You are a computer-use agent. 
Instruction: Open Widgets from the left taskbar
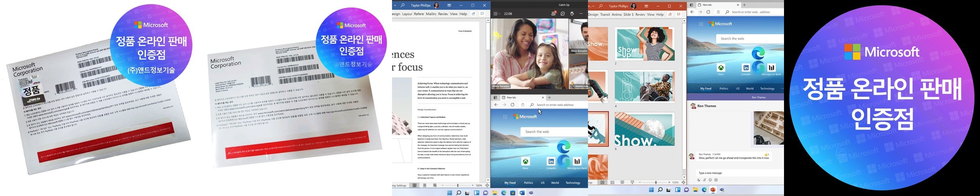pos(477,193)
